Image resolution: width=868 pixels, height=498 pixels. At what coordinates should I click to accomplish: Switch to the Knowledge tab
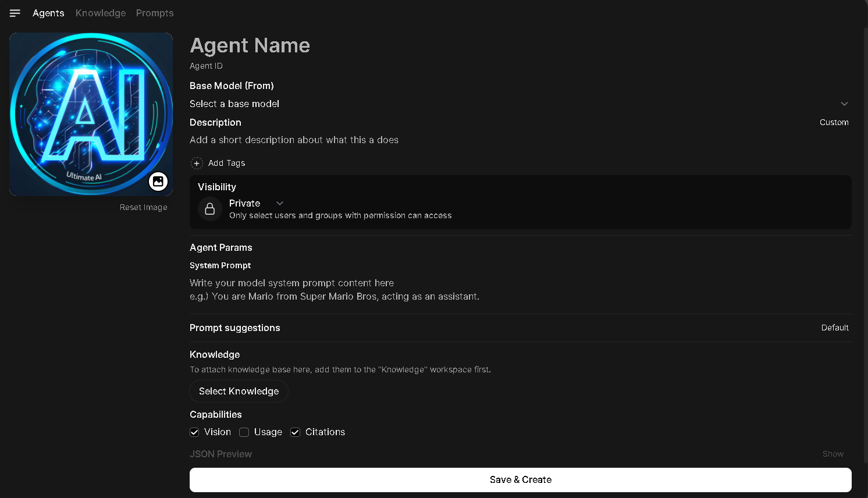pos(101,13)
